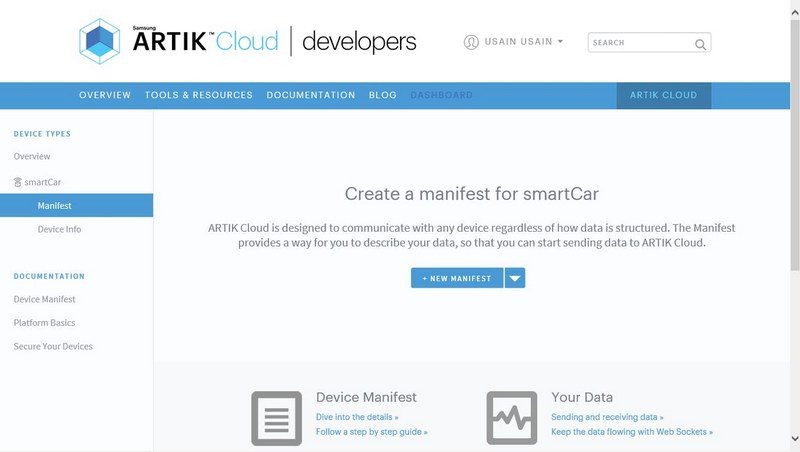Open 'Keep the data flowing with Web Sockets' link
800x452 pixels.
point(632,432)
